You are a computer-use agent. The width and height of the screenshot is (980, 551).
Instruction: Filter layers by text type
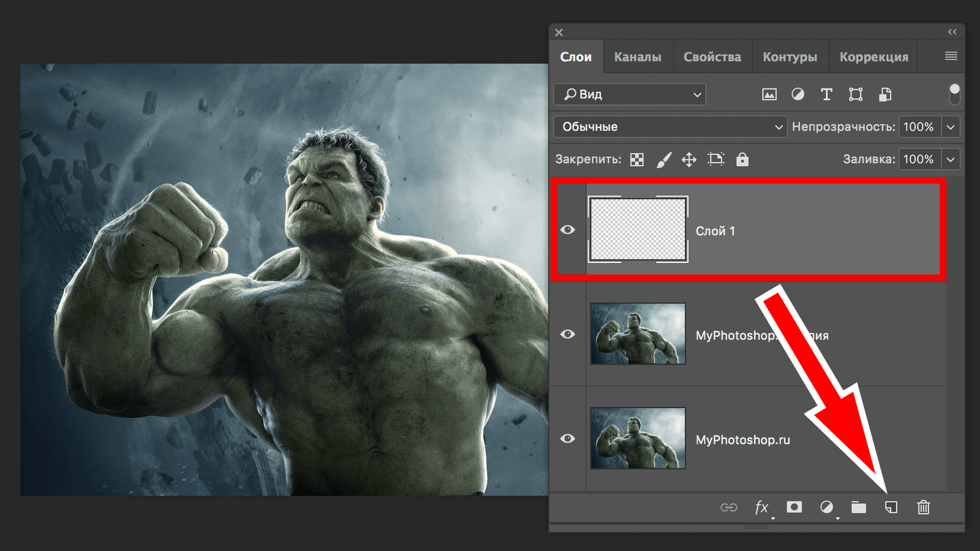[826, 94]
